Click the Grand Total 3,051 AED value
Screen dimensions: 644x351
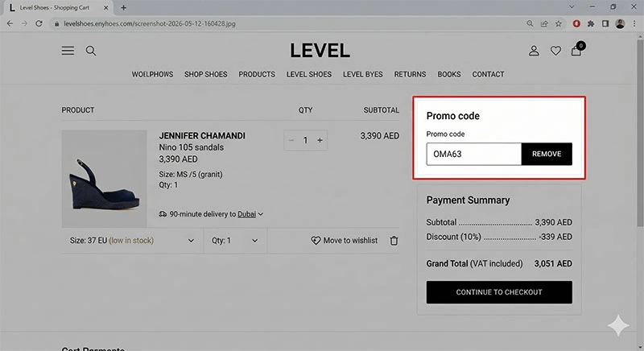(553, 263)
